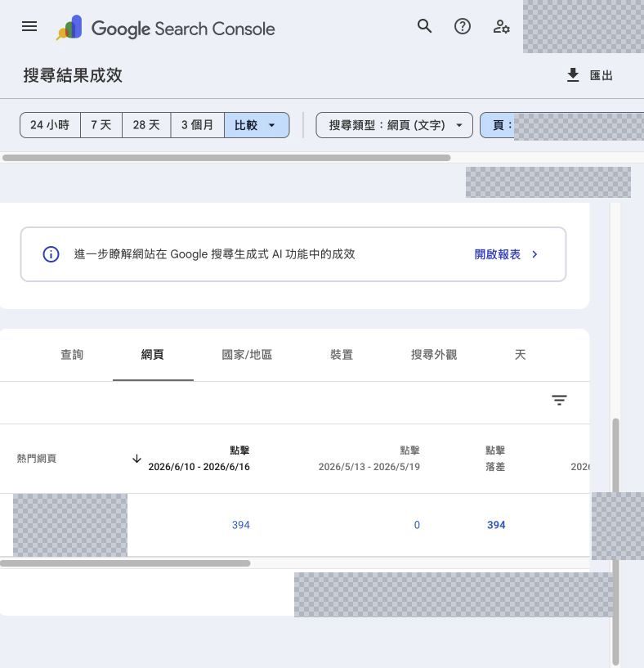Click the info icon in AI banner
644x668 pixels.
pos(51,254)
